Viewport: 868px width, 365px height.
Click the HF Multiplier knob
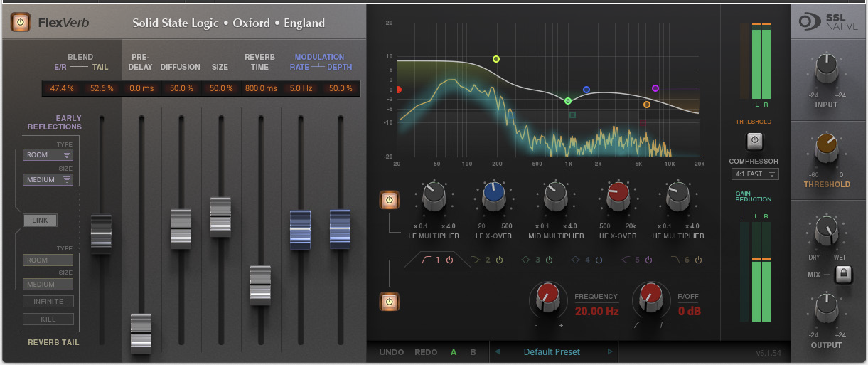coord(677,198)
